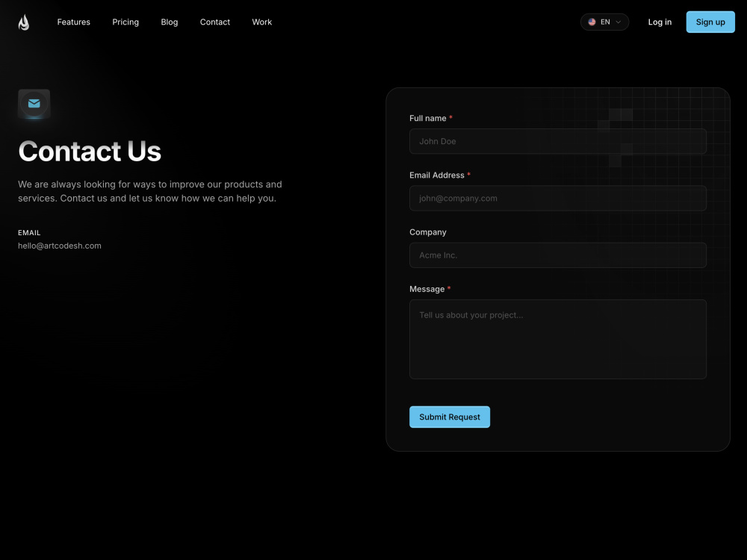The height and width of the screenshot is (560, 747).
Task: Click the US flag icon in language selector
Action: click(592, 22)
